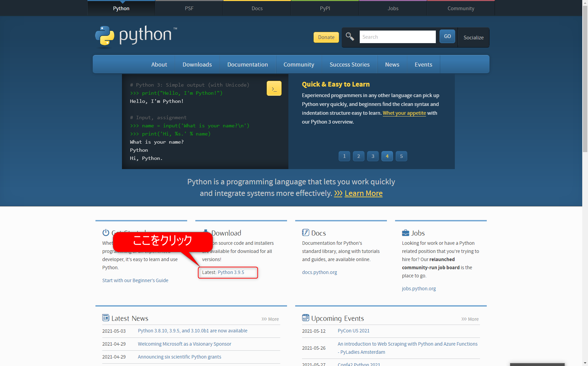Open the Downloads navigation menu
588x366 pixels.
pos(197,64)
